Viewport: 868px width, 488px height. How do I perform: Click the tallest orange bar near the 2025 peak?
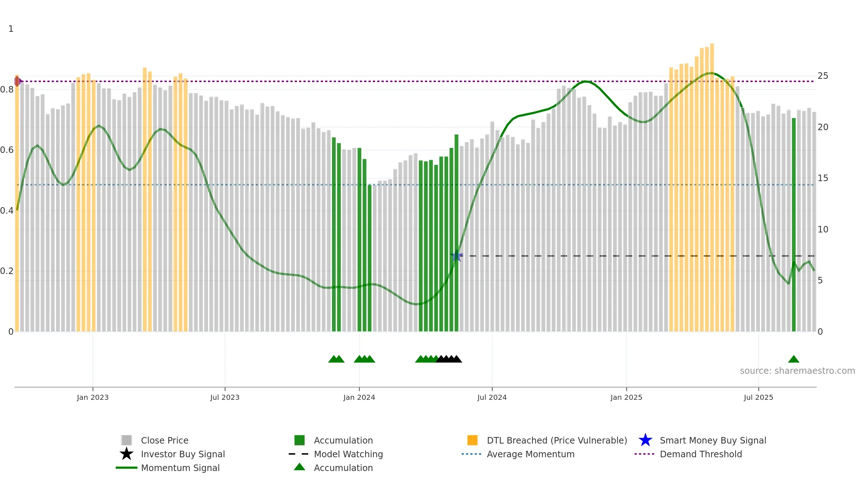click(712, 188)
